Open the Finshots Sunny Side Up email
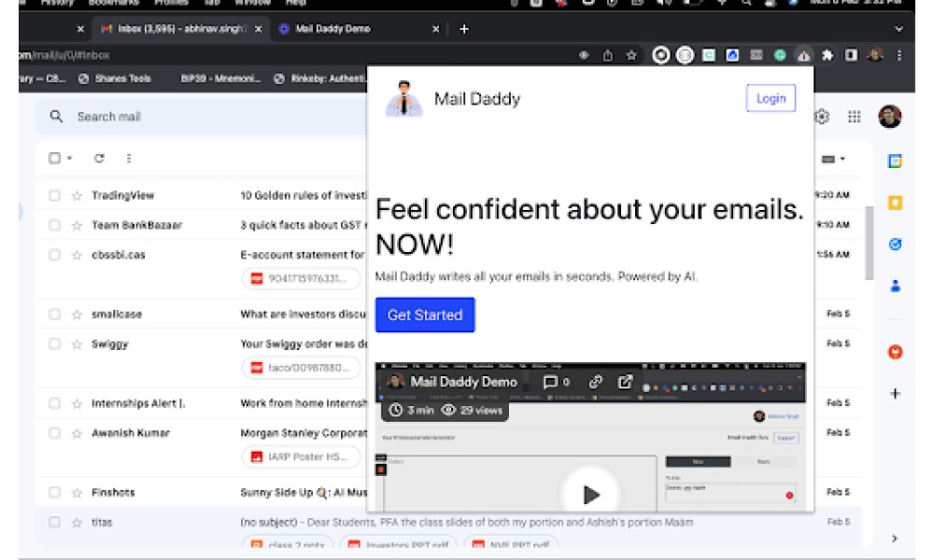934x560 pixels. click(x=304, y=493)
